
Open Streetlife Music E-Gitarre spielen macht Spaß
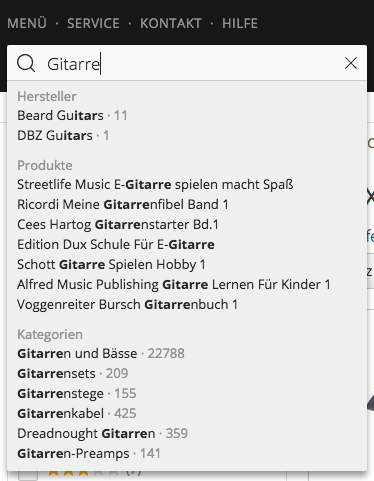point(155,184)
